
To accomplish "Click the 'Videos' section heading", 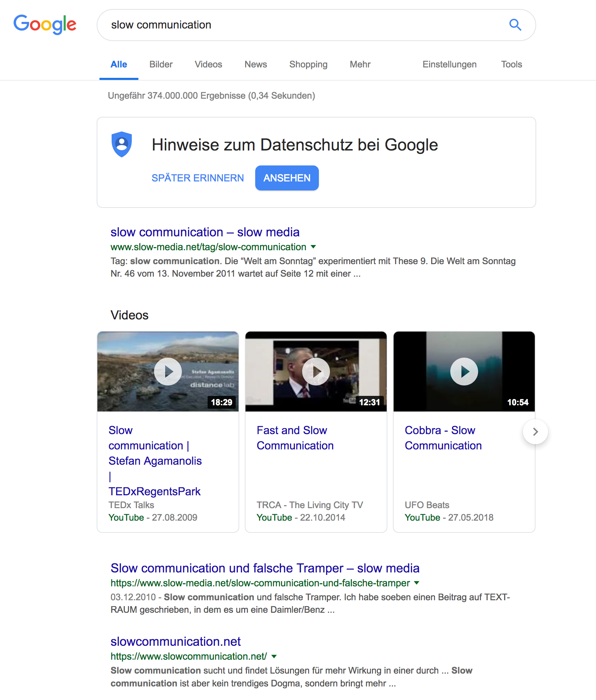I will coord(129,315).
